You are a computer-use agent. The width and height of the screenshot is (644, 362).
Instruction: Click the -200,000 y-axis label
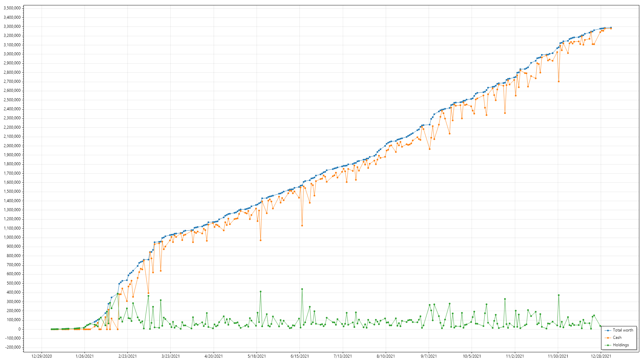tap(12, 347)
